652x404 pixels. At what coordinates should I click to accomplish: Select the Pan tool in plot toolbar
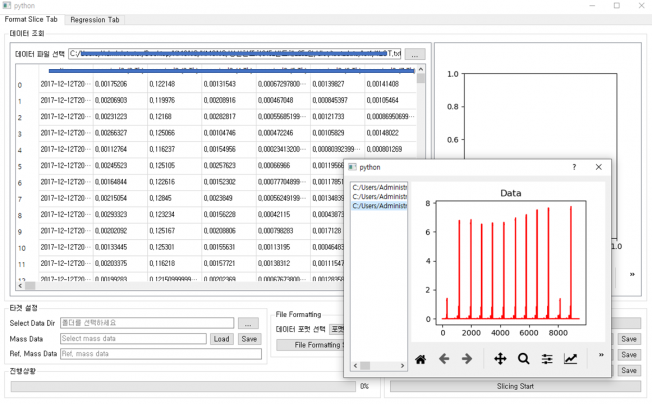(500, 358)
